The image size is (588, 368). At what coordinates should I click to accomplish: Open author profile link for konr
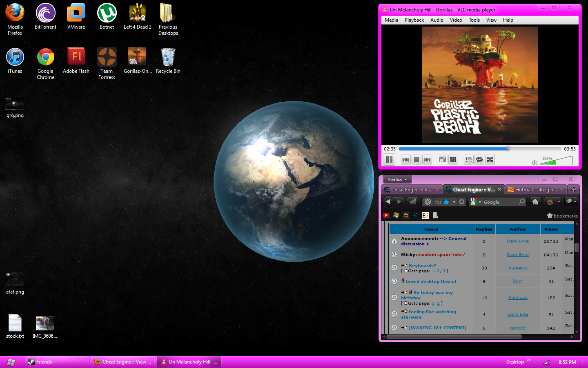(x=518, y=281)
